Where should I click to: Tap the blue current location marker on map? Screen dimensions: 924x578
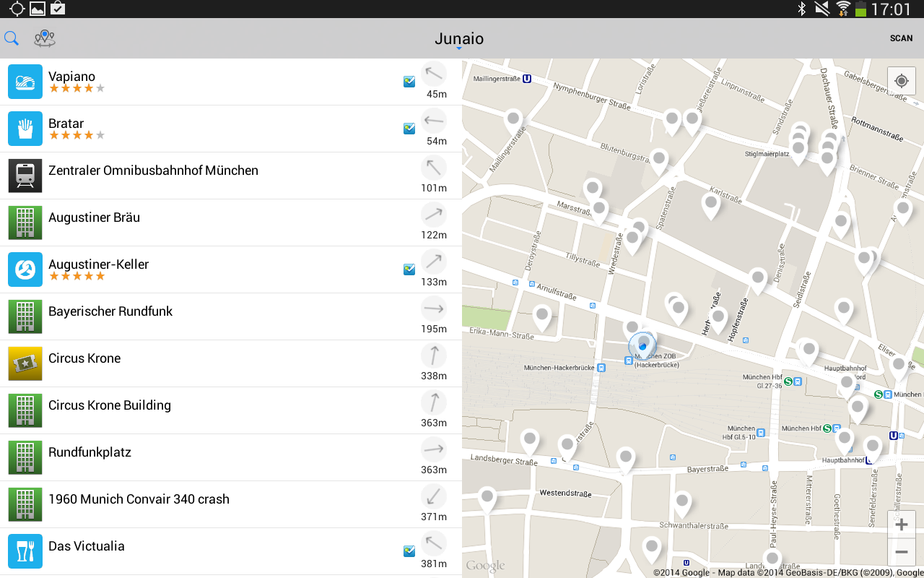point(642,346)
